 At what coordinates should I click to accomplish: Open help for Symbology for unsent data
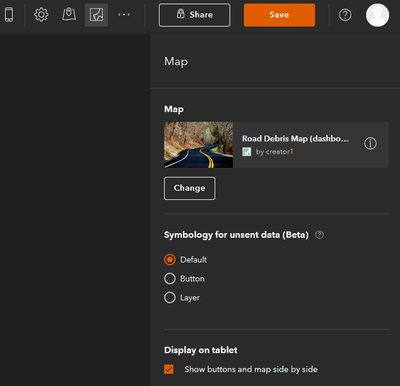319,235
